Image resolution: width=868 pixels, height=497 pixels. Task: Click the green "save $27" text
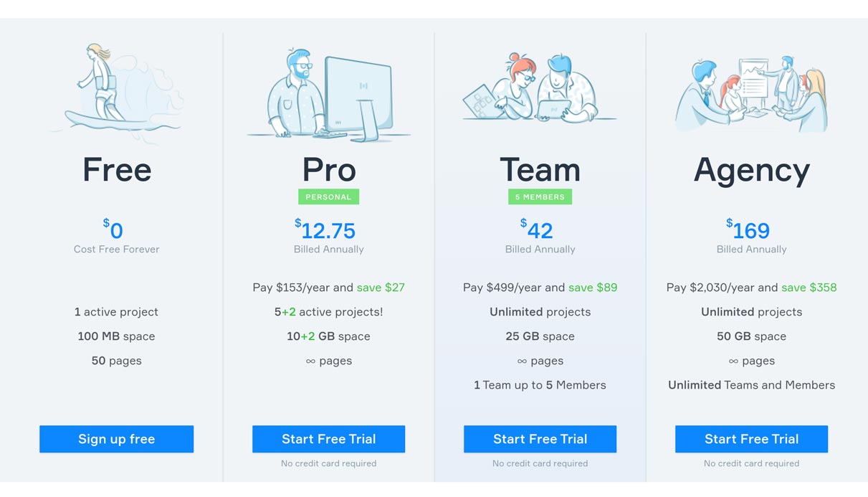(381, 288)
